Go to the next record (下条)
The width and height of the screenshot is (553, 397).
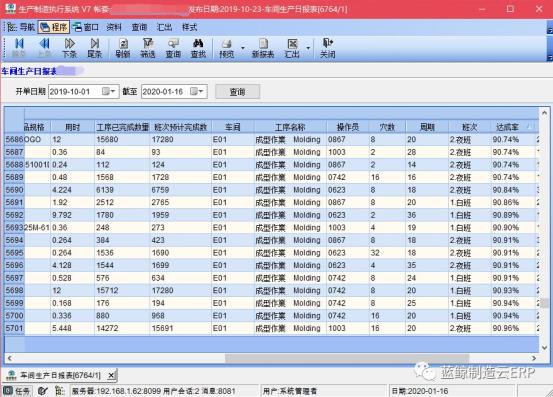[x=69, y=48]
